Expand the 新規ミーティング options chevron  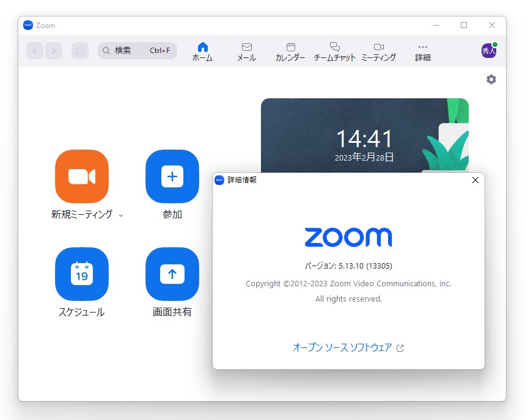[x=121, y=215]
